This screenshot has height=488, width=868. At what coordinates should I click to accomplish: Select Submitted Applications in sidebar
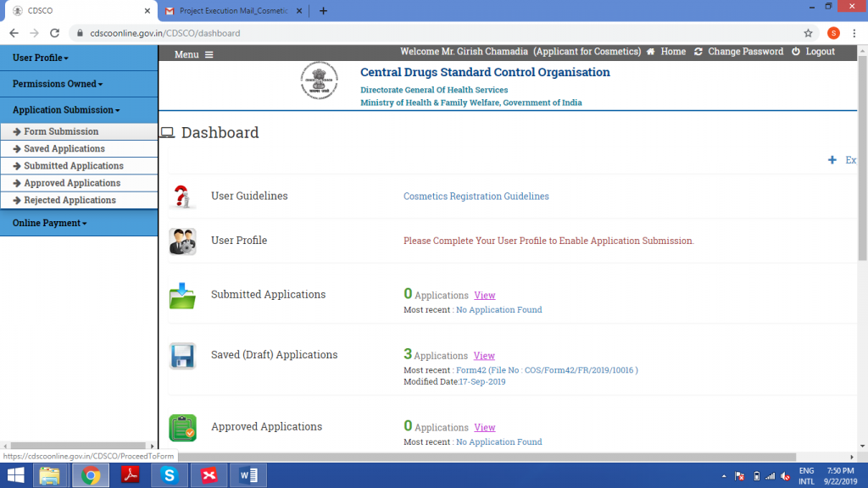coord(79,165)
